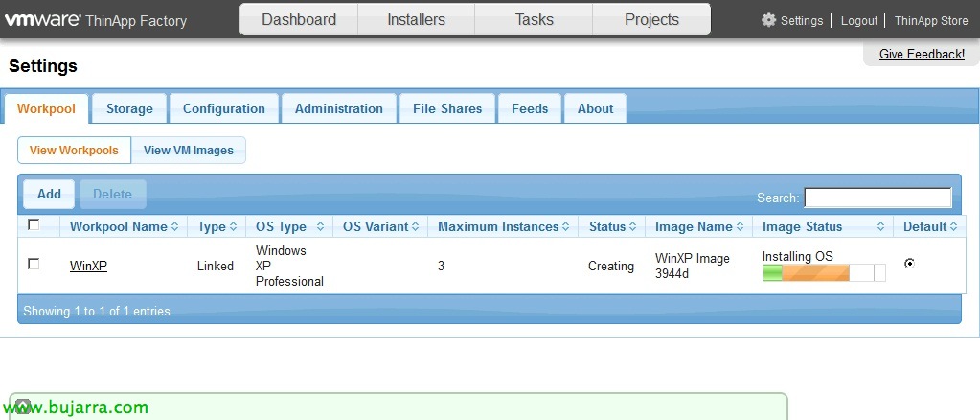This screenshot has height=420, width=980.
Task: Click the Add button
Action: [x=49, y=194]
